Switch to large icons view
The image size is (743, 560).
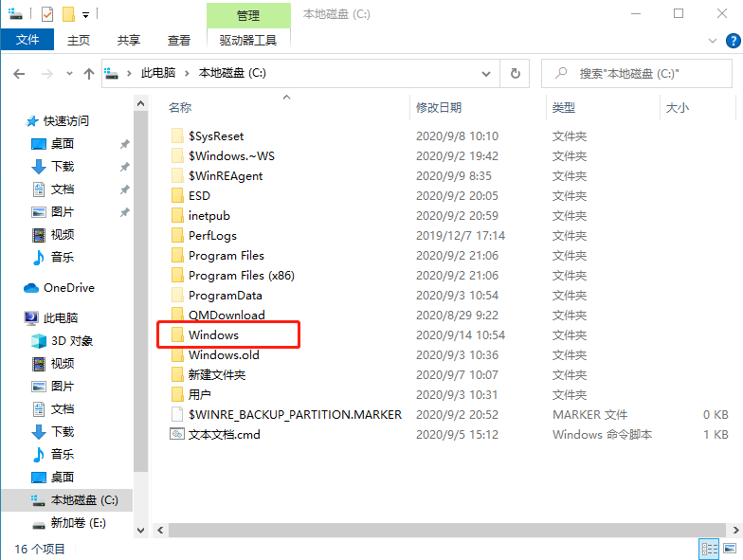(x=730, y=550)
